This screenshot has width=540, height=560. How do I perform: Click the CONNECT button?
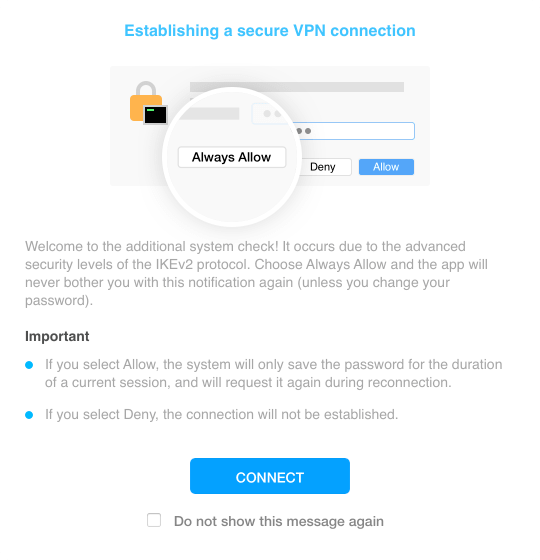point(270,476)
